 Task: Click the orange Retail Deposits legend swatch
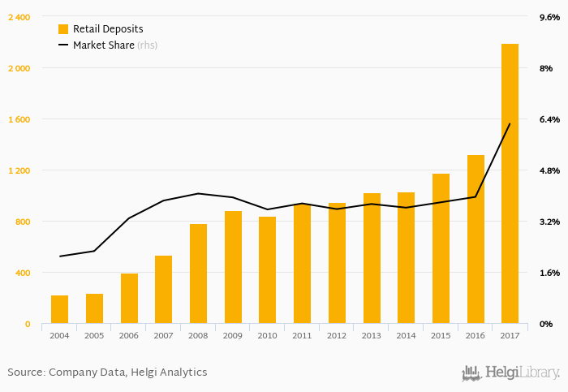(x=63, y=29)
